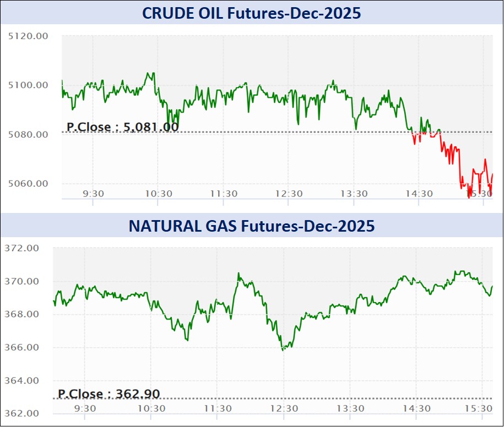Click the 5120.00 price axis label
This screenshot has width=504, height=427.
point(29,36)
